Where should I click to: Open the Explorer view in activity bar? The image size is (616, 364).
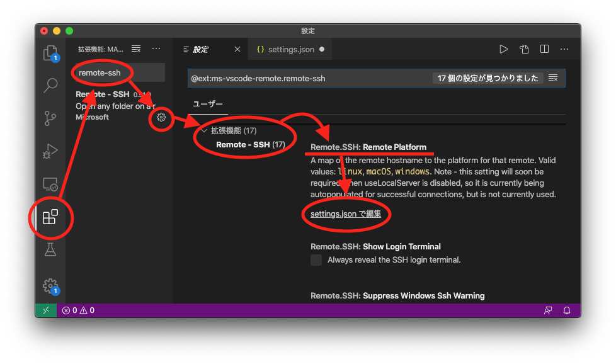[50, 53]
